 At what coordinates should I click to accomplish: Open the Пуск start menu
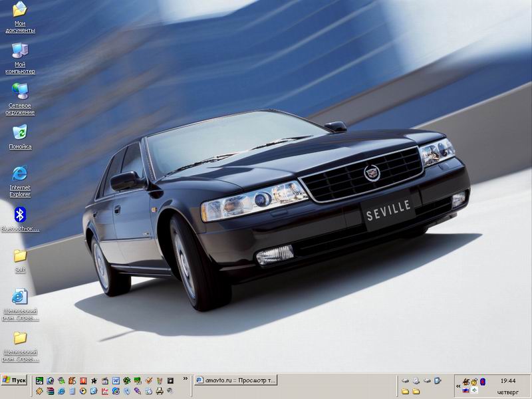pos(15,380)
